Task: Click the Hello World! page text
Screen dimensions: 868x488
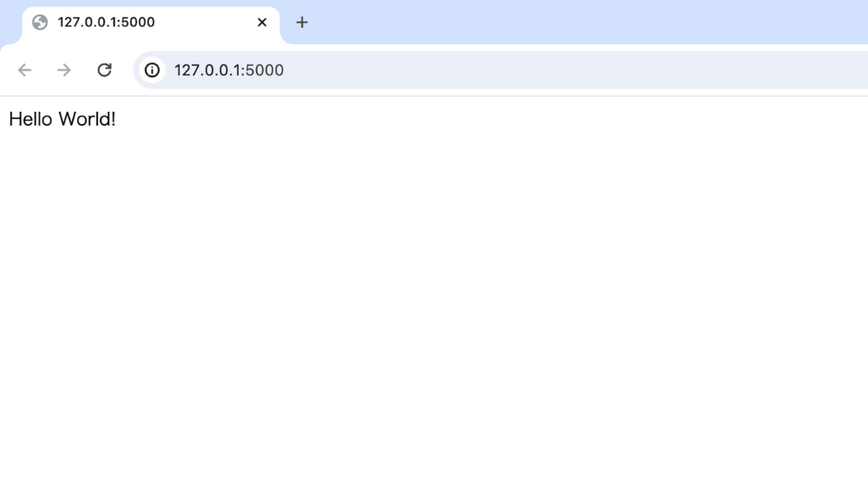Action: point(62,119)
